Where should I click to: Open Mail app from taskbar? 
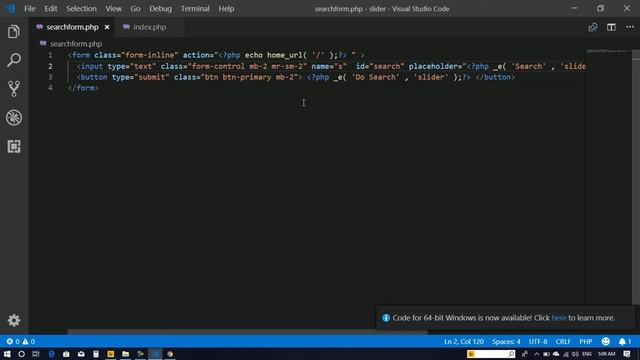[x=81, y=354]
